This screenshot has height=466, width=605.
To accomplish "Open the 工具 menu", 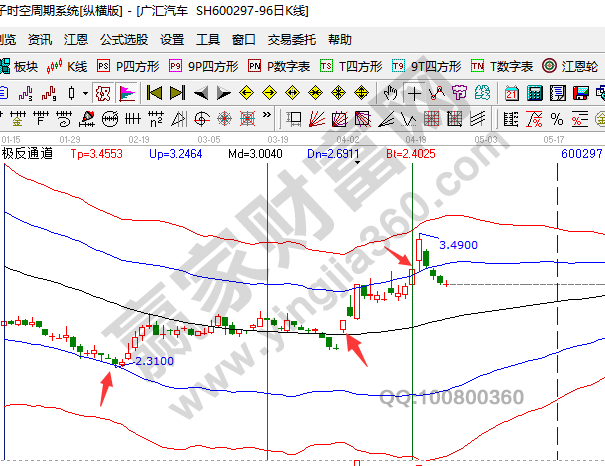I will [207, 40].
